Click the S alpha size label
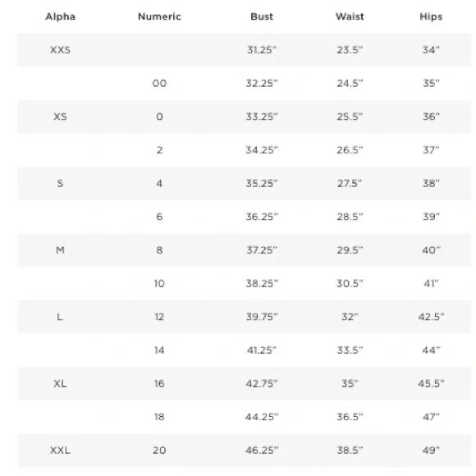Screen dimensions: 476x476 click(60, 183)
